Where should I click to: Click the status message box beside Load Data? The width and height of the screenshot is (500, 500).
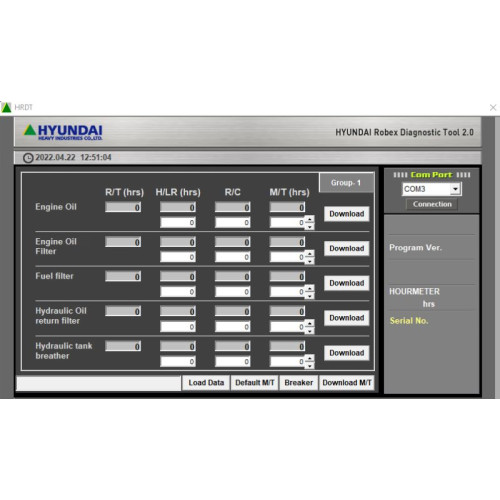point(99,383)
